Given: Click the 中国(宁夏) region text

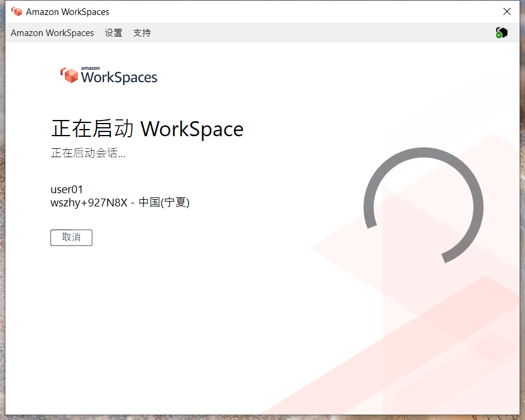Looking at the screenshot, I should (x=164, y=203).
